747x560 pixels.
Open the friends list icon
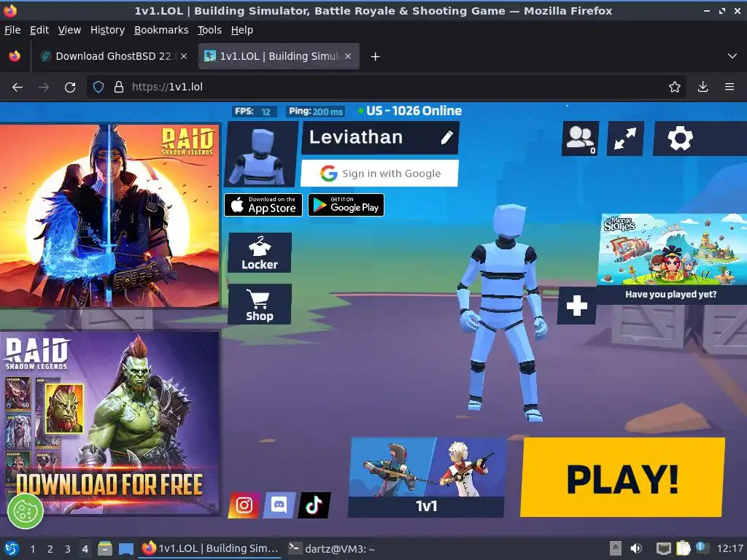pyautogui.click(x=580, y=139)
